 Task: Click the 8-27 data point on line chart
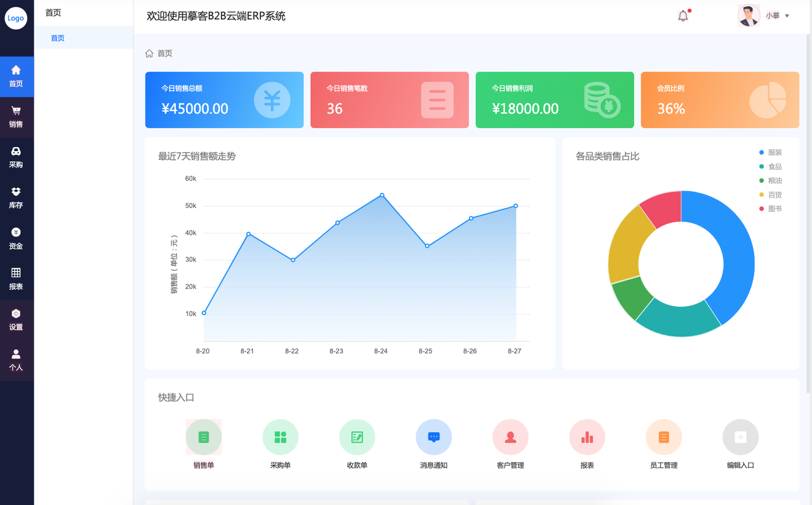point(516,206)
